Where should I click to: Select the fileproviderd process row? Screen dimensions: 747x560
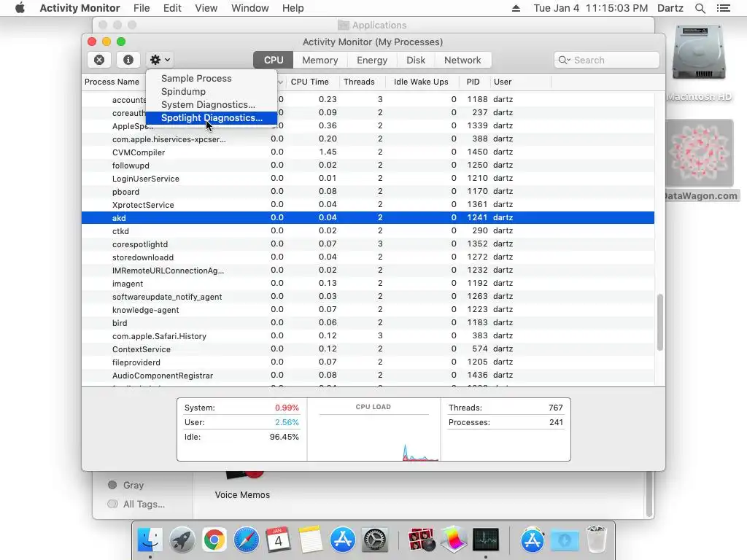tap(368, 362)
